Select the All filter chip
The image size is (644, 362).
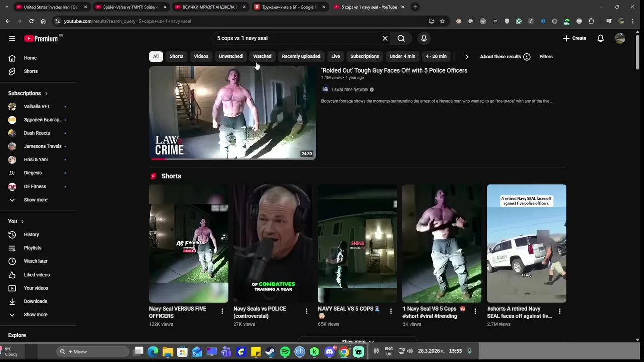156,56
